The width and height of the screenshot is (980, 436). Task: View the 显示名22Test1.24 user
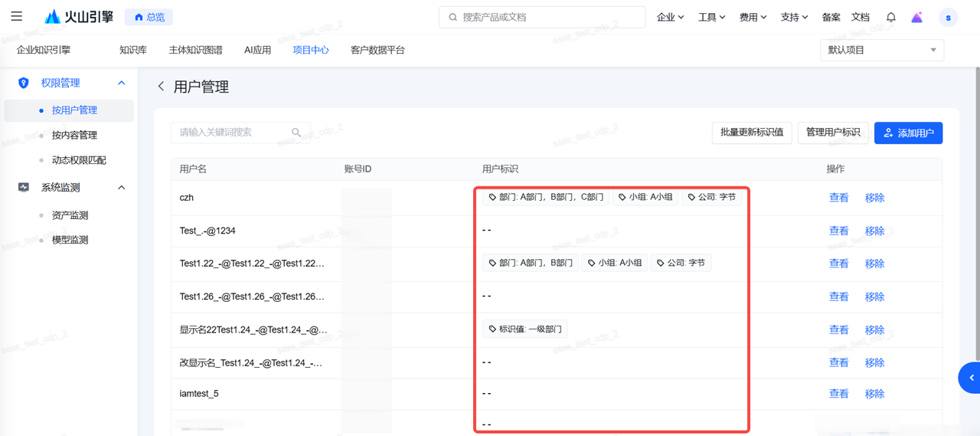click(x=838, y=329)
